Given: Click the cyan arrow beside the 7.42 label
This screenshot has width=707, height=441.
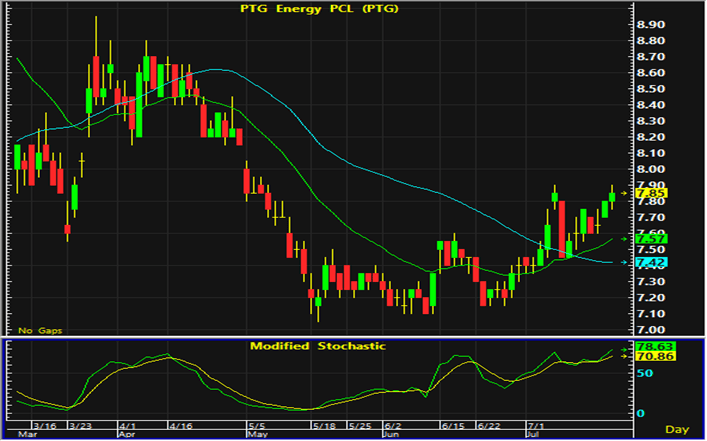Looking at the screenshot, I should (x=624, y=262).
